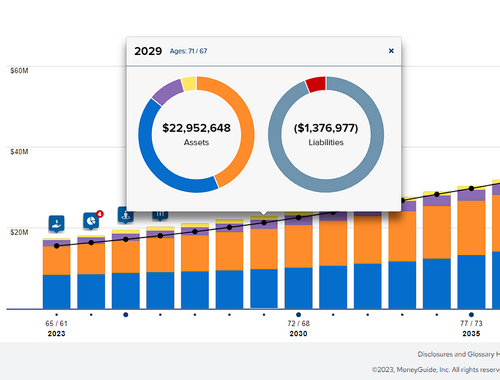Select the orange segment of the 2030 bar

click(x=299, y=246)
